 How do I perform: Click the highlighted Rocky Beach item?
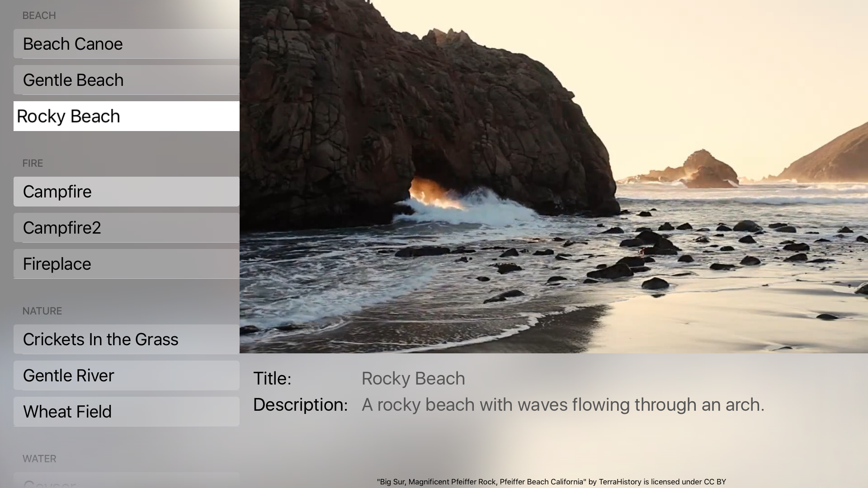pos(127,116)
